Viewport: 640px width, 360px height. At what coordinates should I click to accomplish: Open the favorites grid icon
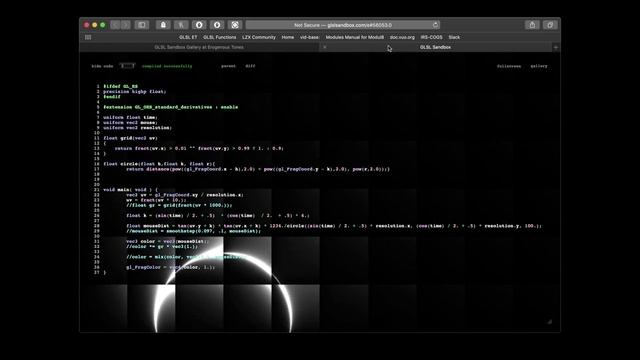[88, 37]
